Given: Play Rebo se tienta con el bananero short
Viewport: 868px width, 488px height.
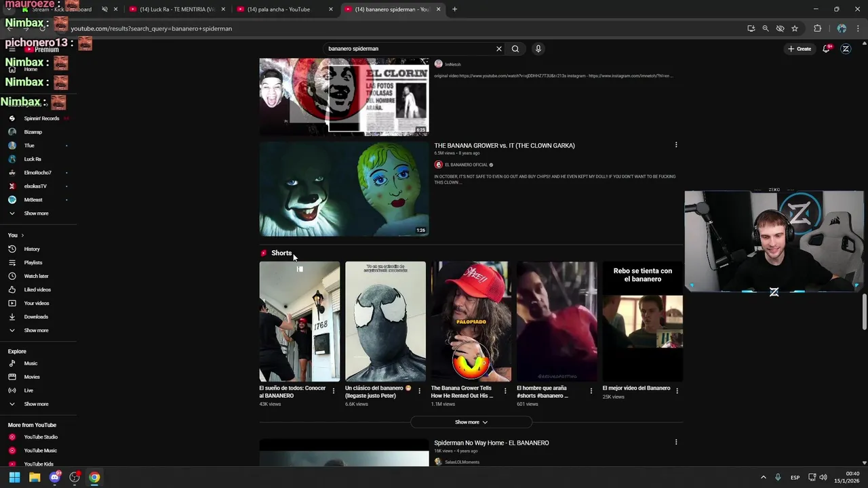Looking at the screenshot, I should point(642,321).
